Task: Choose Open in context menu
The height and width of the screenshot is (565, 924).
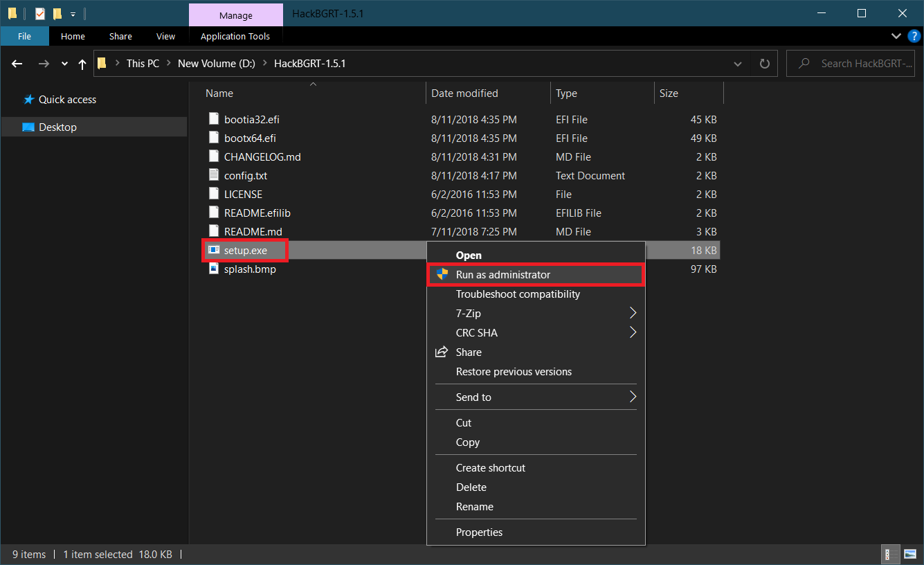Action: coord(536,255)
